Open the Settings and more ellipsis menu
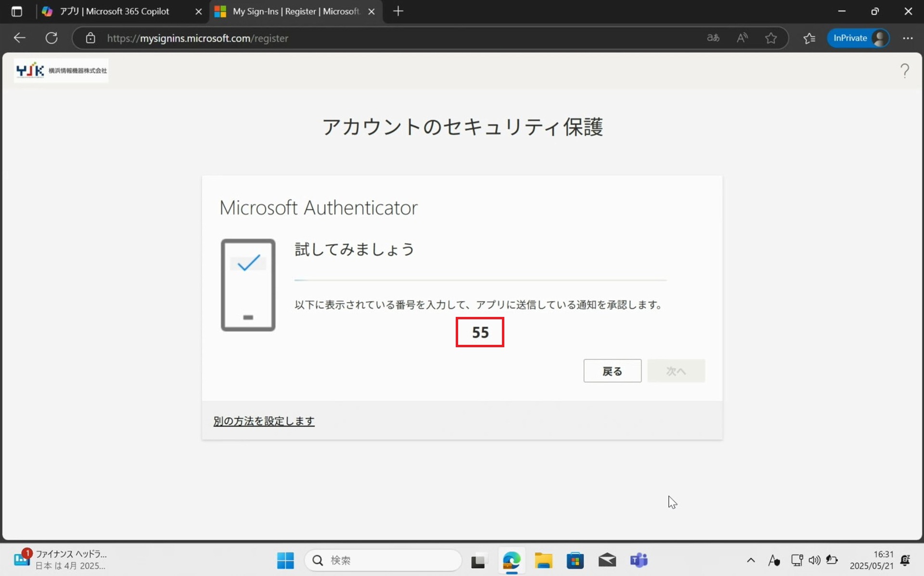Screen dimensions: 924x576 point(908,38)
